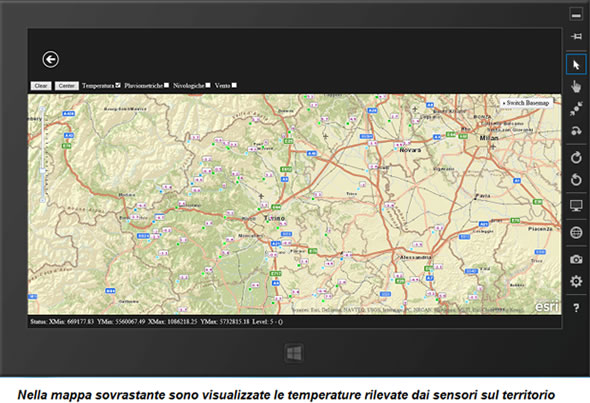This screenshot has height=403, width=590.
Task: Open simulator help question mark
Action: pos(576,308)
